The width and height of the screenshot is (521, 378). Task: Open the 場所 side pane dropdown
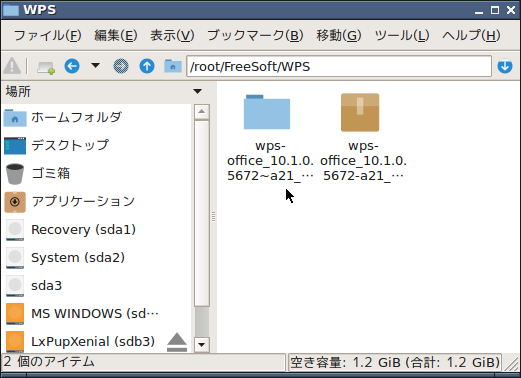[x=197, y=91]
